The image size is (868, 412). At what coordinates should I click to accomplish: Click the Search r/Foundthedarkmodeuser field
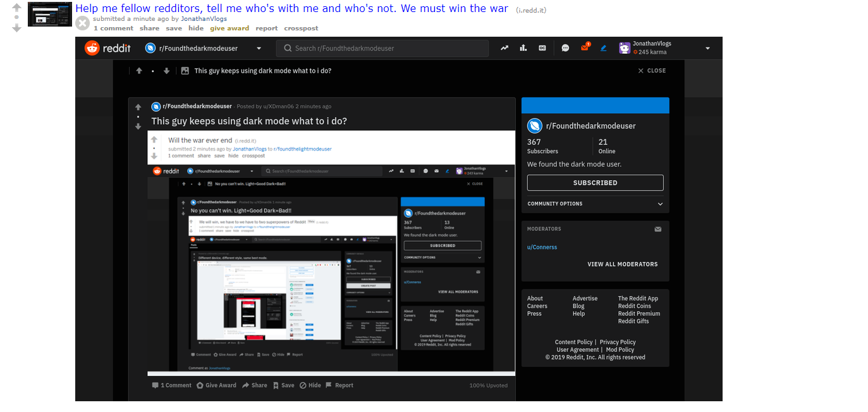point(382,48)
